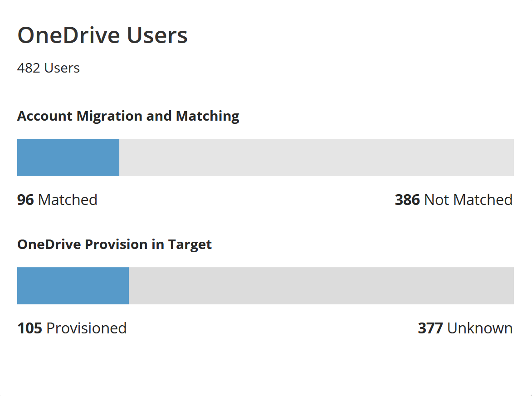Click the bold number 105
This screenshot has width=532, height=396.
click(29, 328)
